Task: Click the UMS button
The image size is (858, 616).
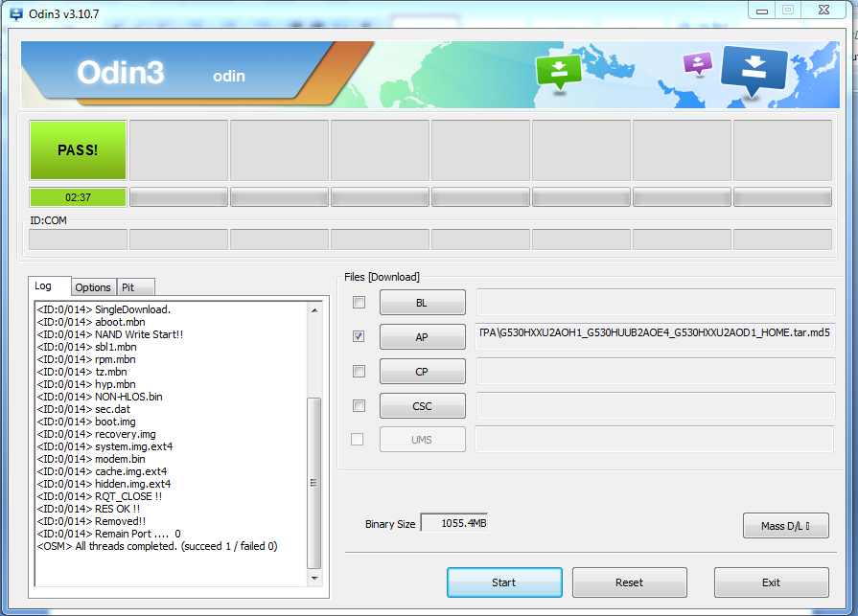Action: (x=423, y=440)
